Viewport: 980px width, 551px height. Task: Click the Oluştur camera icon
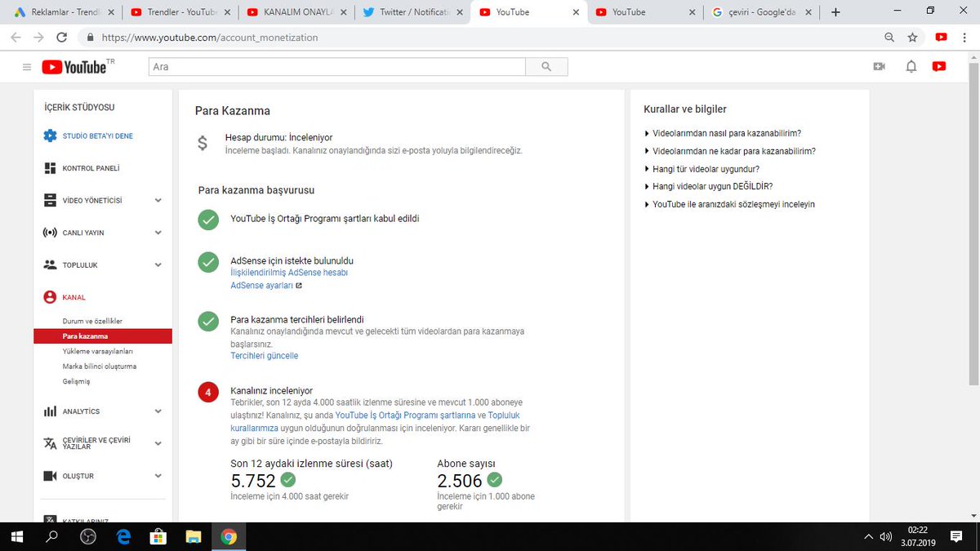(x=50, y=476)
